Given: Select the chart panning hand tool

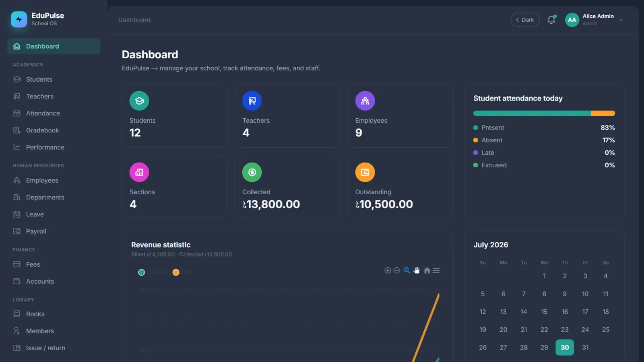Looking at the screenshot, I should pyautogui.click(x=417, y=270).
